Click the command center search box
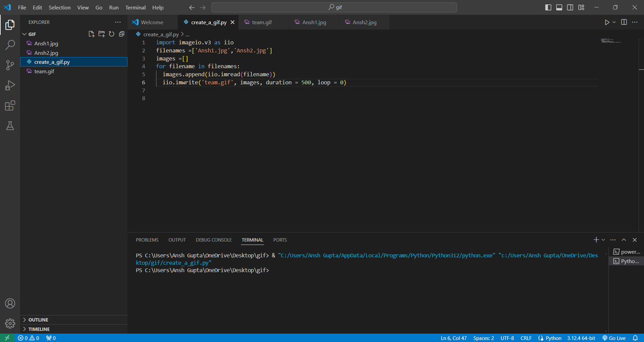The image size is (644, 342). tap(334, 8)
